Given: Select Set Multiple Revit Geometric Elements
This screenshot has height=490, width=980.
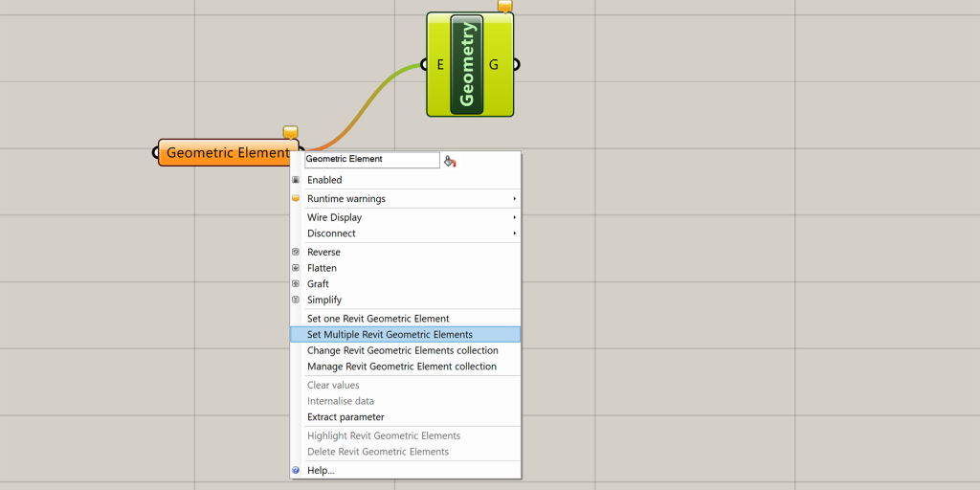Looking at the screenshot, I should (390, 335).
